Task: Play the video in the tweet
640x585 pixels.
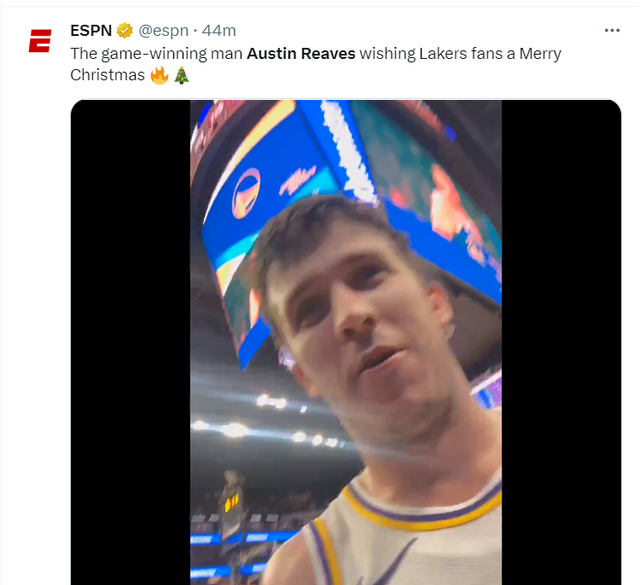Action: [x=346, y=342]
